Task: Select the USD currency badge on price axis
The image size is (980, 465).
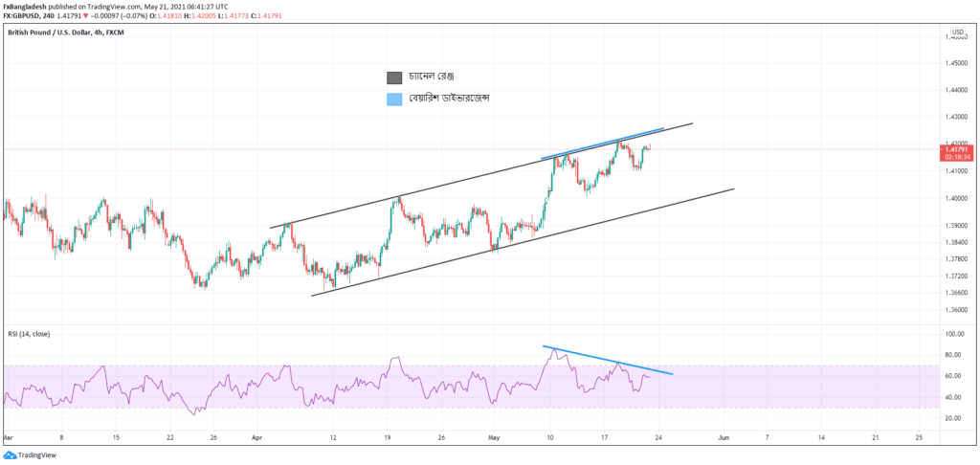Action: pos(957,32)
